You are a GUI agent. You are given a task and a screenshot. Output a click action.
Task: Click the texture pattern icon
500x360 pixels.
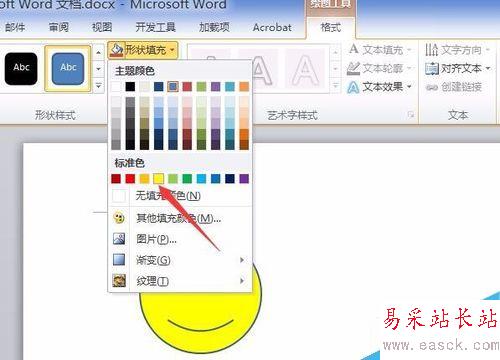coord(119,281)
